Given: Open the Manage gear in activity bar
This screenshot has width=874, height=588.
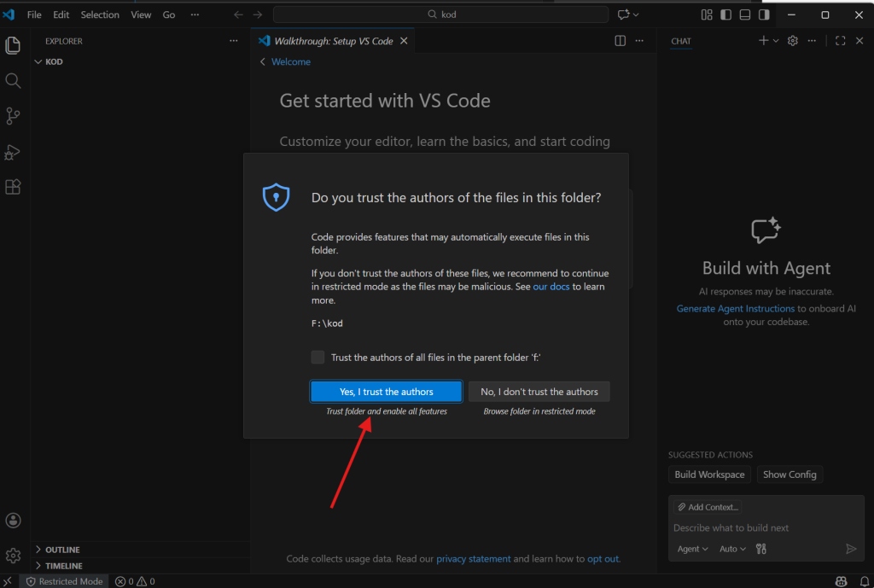Looking at the screenshot, I should point(13,556).
